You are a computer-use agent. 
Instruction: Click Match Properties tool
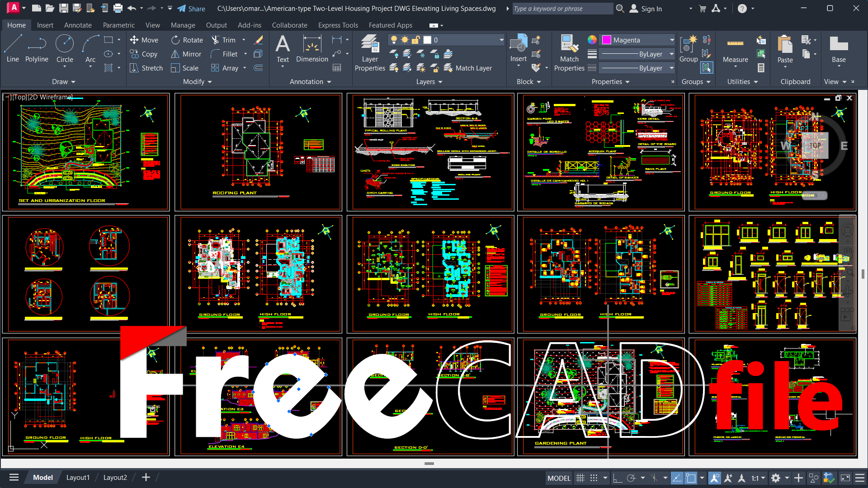[x=569, y=53]
